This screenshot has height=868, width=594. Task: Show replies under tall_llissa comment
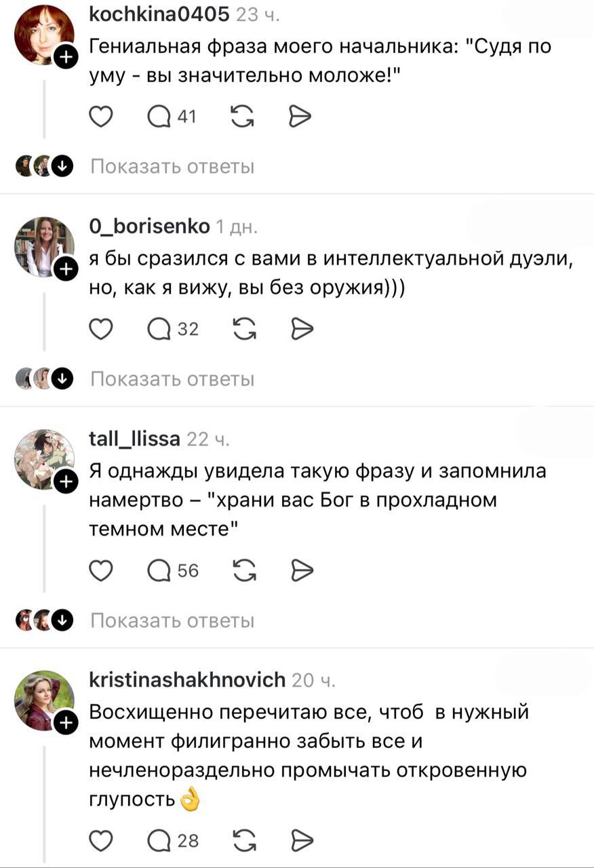point(172,620)
